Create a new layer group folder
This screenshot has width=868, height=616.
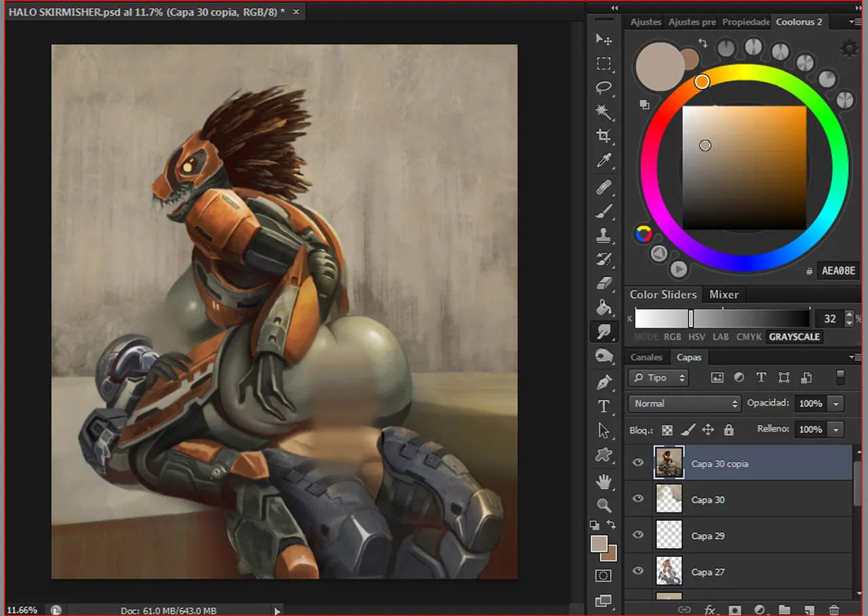point(785,610)
